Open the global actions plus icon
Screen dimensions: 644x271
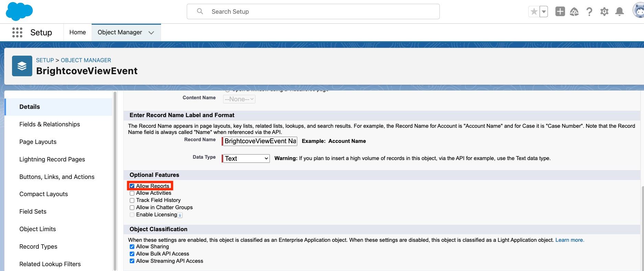tap(560, 12)
